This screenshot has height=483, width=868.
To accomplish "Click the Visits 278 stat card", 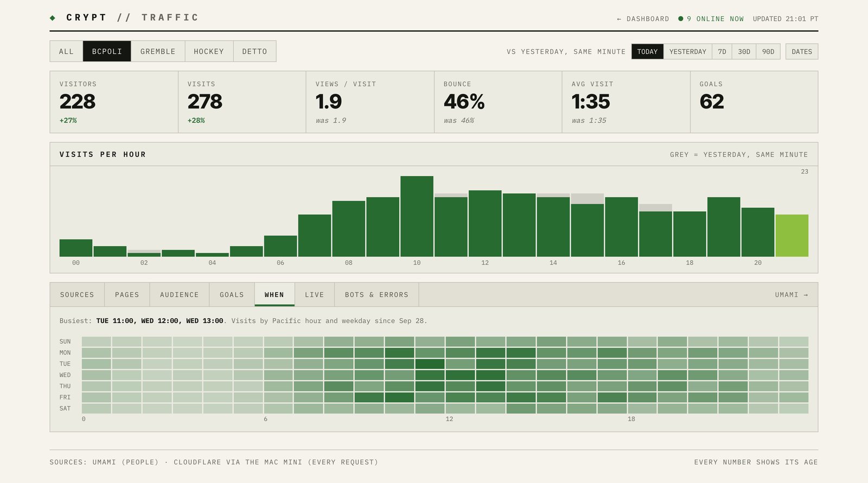I will pos(242,102).
